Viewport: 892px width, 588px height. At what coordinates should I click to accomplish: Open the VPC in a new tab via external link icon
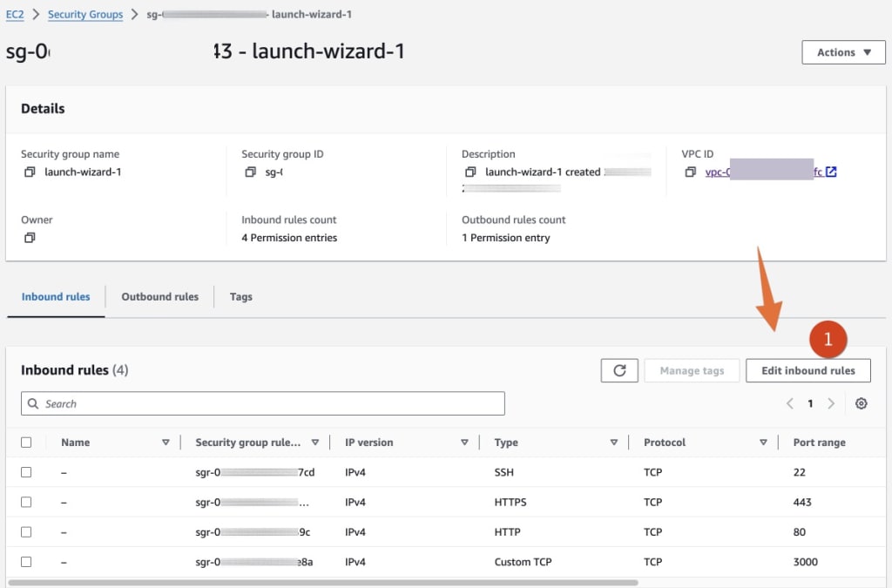click(x=831, y=172)
